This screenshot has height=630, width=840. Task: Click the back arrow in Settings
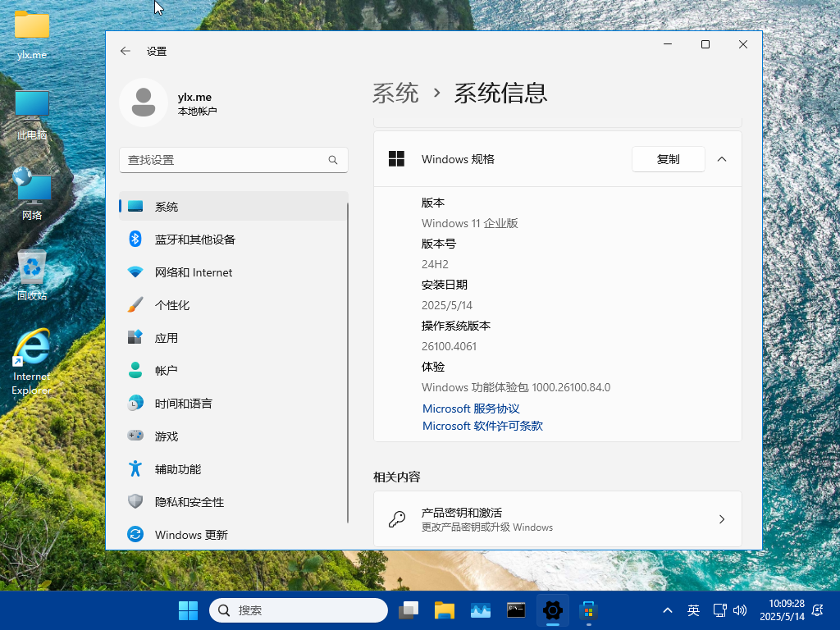click(126, 51)
